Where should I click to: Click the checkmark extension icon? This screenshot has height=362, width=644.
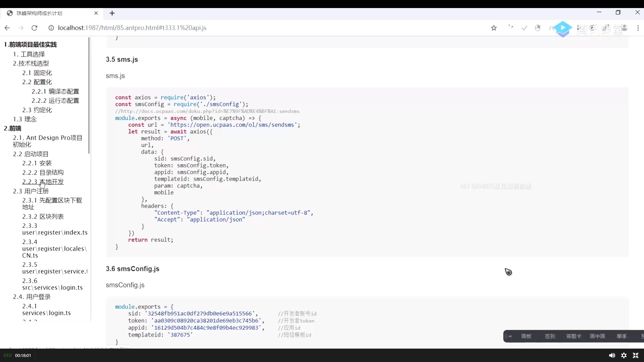pyautogui.click(x=524, y=28)
